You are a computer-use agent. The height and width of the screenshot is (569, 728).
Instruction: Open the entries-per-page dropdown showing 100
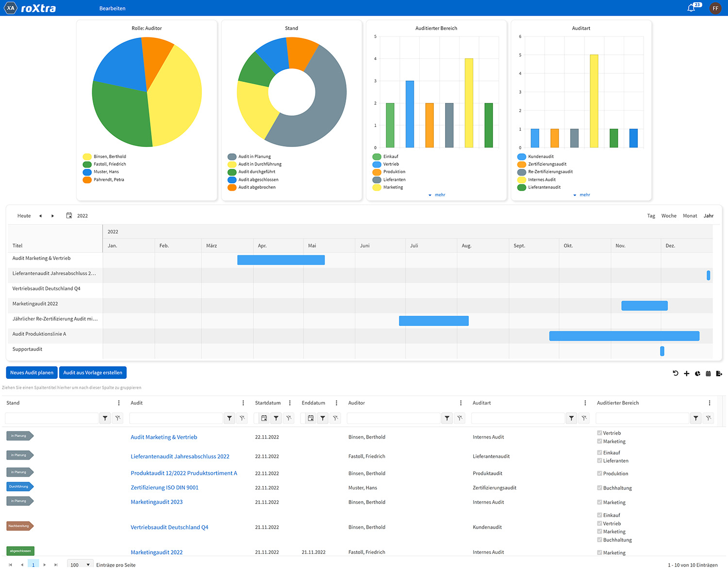80,564
